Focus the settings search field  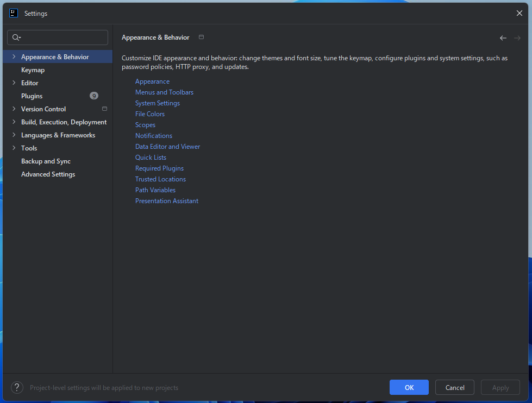coord(62,37)
